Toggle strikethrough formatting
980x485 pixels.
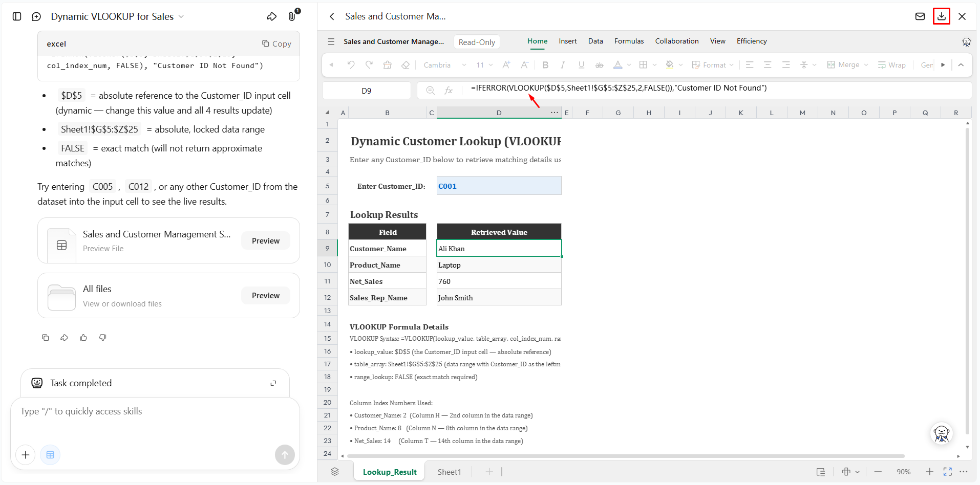pyautogui.click(x=599, y=65)
